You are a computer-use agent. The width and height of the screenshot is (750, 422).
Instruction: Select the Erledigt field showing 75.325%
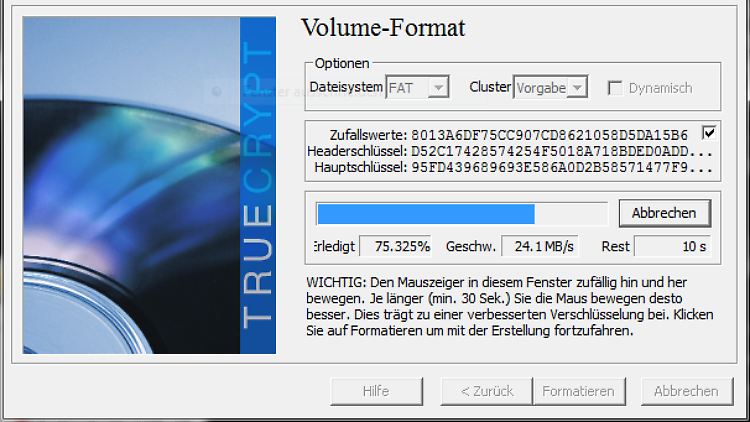coord(402,246)
